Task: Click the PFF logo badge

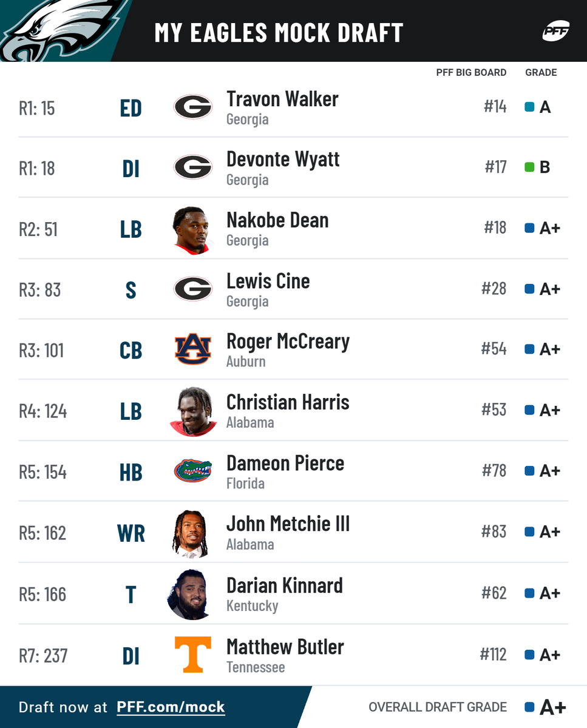Action: [x=555, y=30]
